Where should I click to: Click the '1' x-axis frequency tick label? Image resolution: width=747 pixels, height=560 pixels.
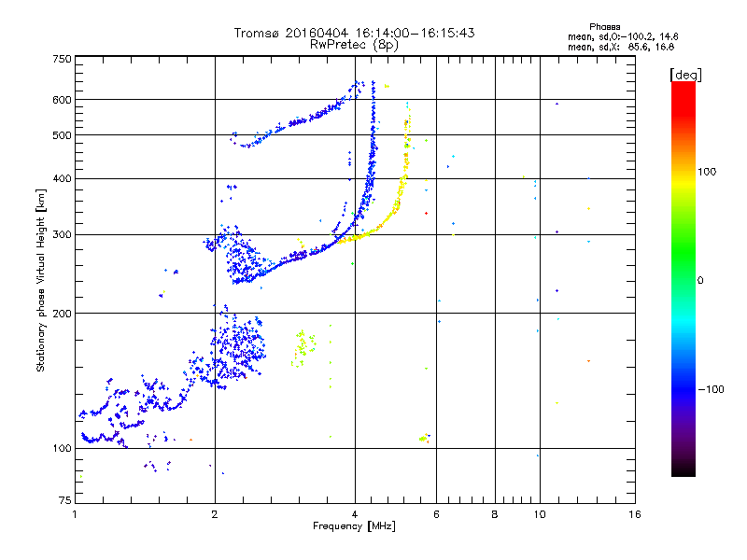coord(75,514)
